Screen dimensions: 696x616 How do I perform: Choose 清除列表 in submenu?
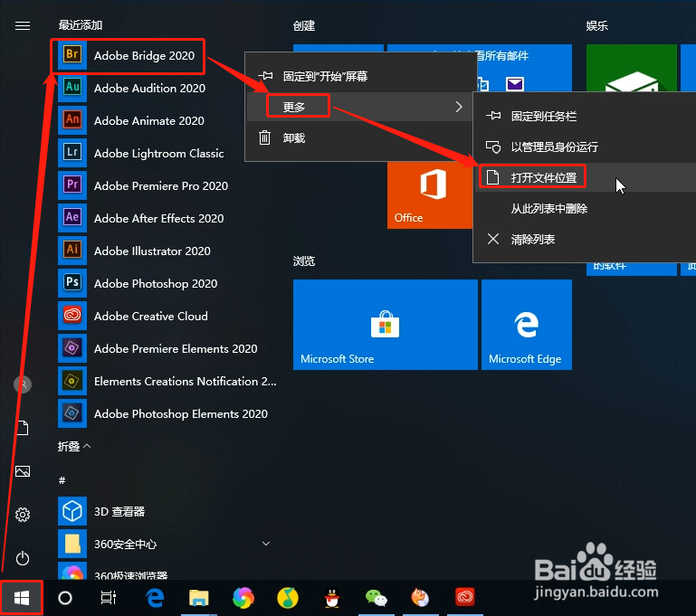coord(585,240)
